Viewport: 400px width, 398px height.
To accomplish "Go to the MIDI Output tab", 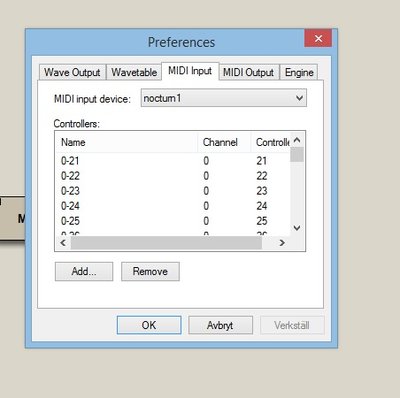I will [x=248, y=72].
